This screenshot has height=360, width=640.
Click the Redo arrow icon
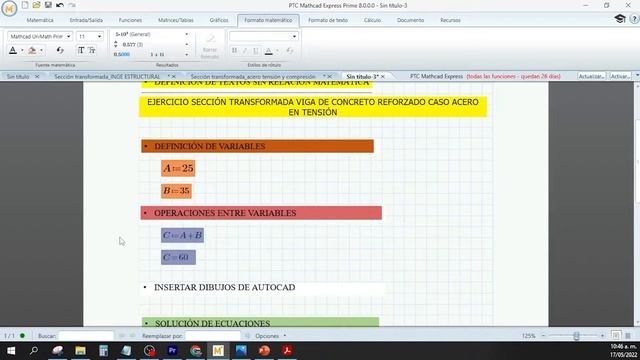72,5
